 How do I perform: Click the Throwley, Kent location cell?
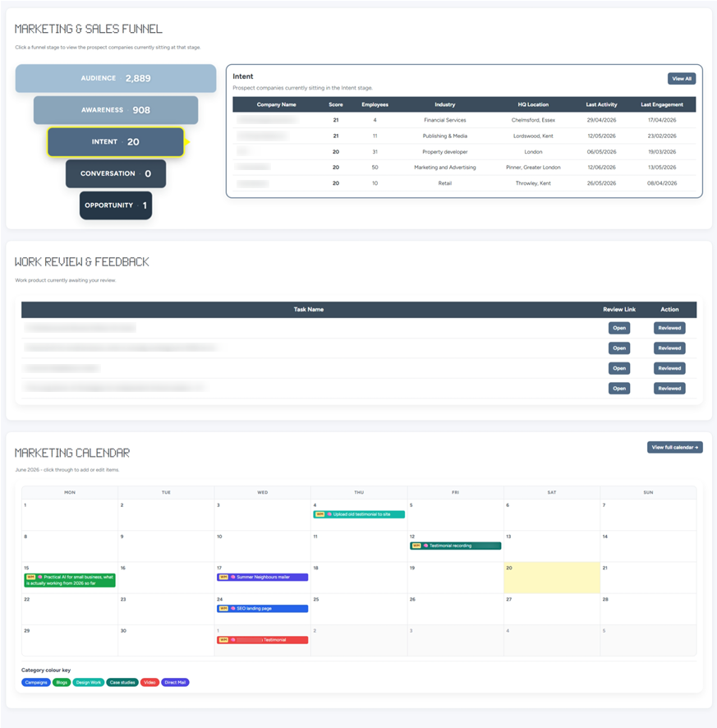coord(533,183)
